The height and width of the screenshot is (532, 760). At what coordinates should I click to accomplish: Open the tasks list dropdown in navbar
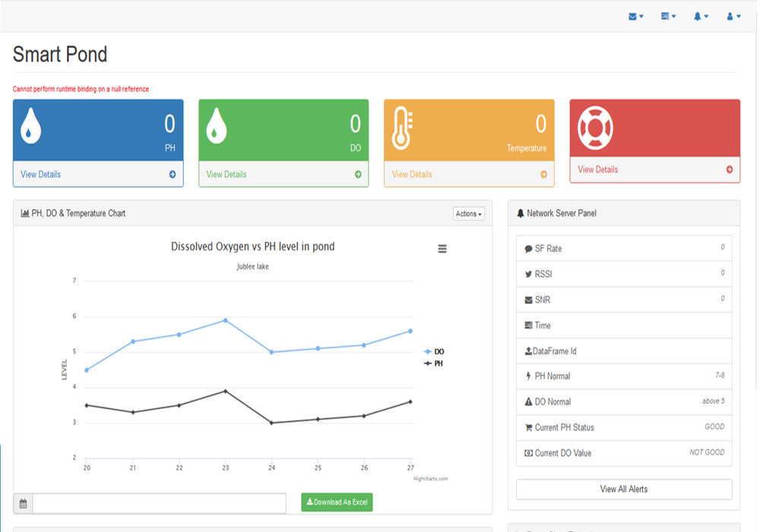click(668, 16)
